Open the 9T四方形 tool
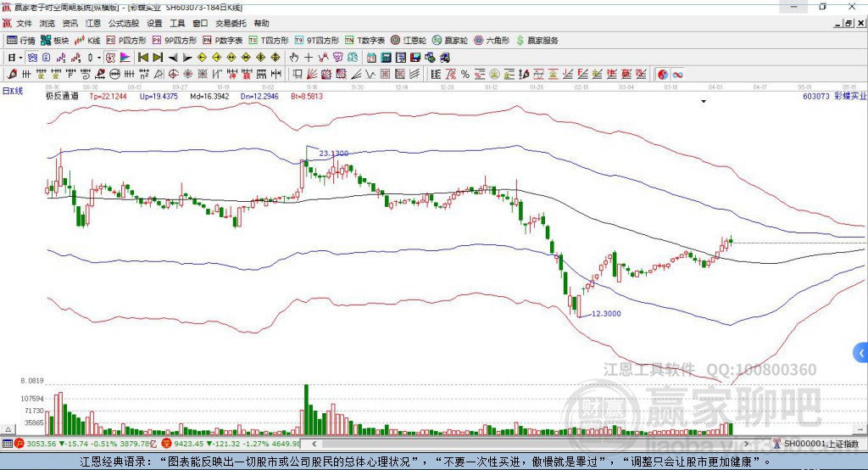Viewport: 868px width, 470px height. (x=317, y=41)
